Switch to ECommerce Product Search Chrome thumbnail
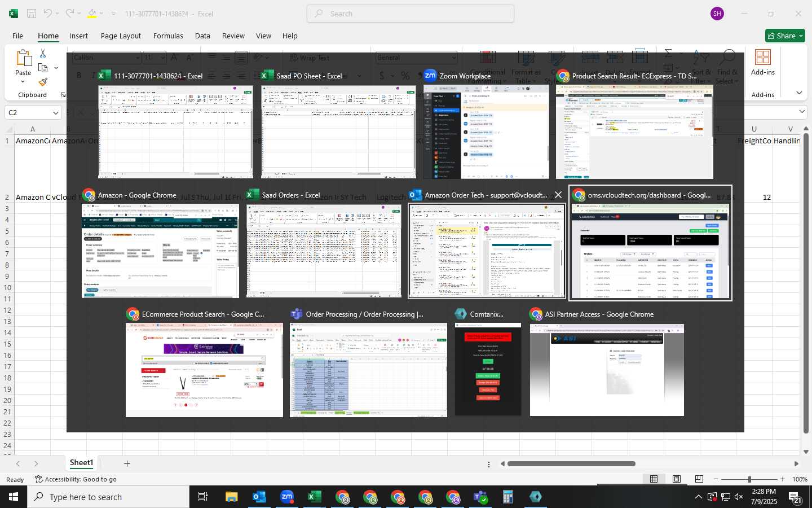 coord(204,370)
